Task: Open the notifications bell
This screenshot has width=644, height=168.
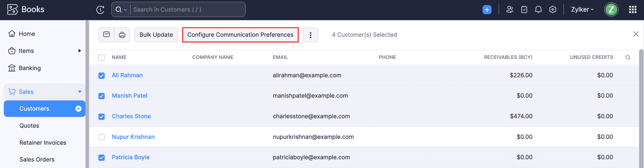Action: [538, 10]
